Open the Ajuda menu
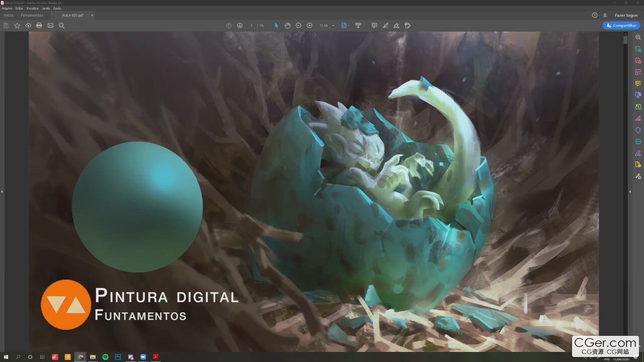 click(x=57, y=9)
